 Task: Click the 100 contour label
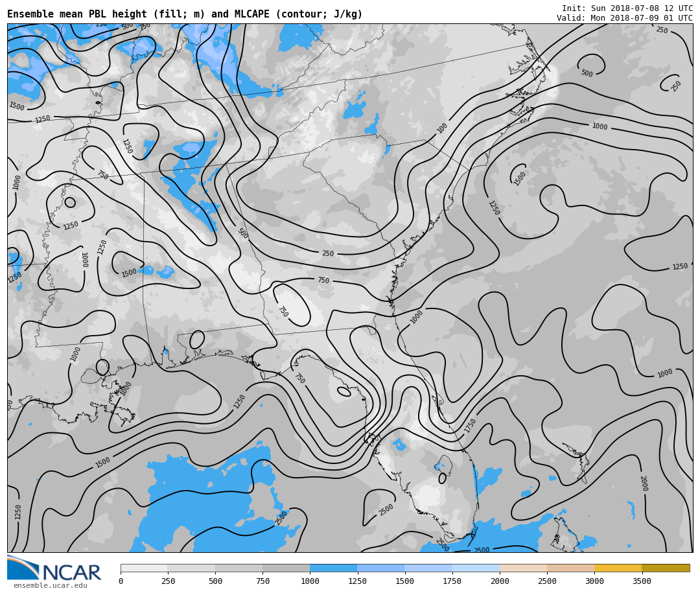(x=442, y=128)
